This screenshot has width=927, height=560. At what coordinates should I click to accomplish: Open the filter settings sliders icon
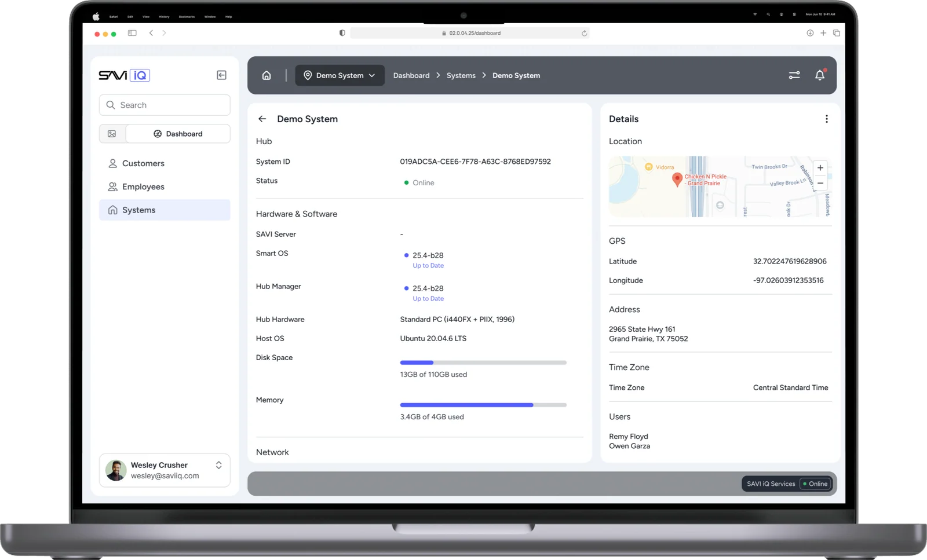794,75
